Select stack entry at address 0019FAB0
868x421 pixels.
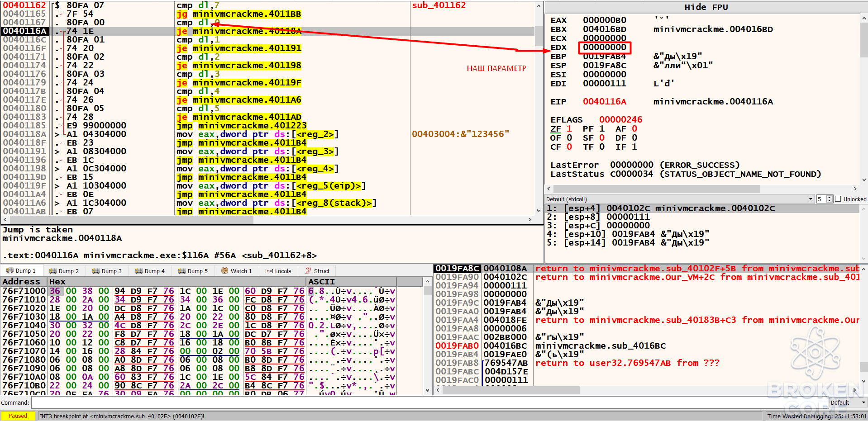[x=647, y=346]
